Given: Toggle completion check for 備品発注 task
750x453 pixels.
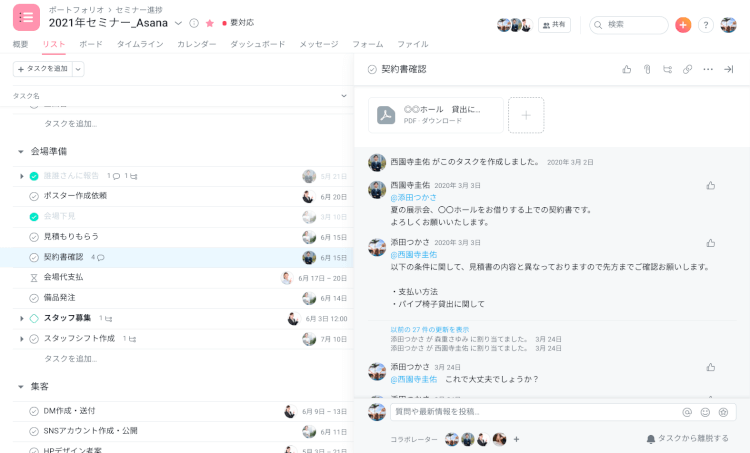Looking at the screenshot, I should click(x=34, y=298).
